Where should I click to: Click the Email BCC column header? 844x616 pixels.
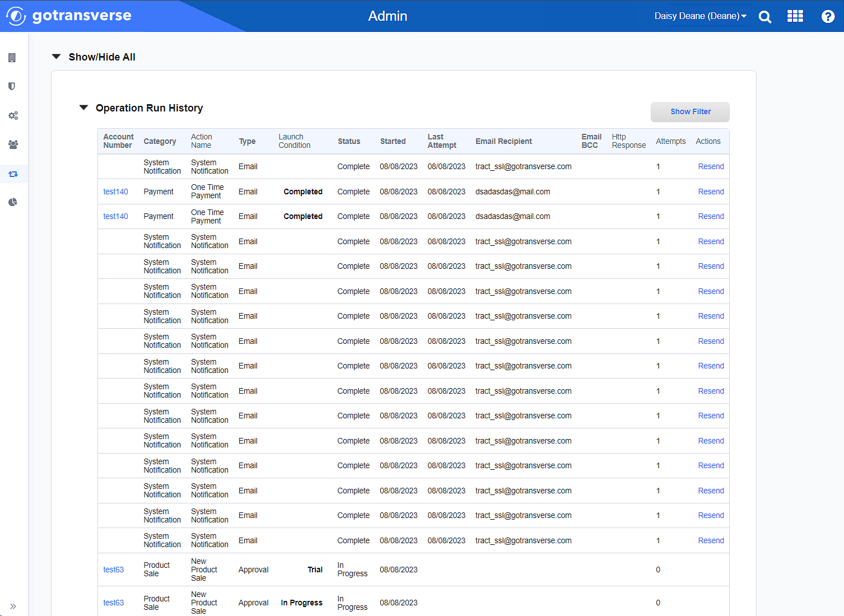coord(591,141)
